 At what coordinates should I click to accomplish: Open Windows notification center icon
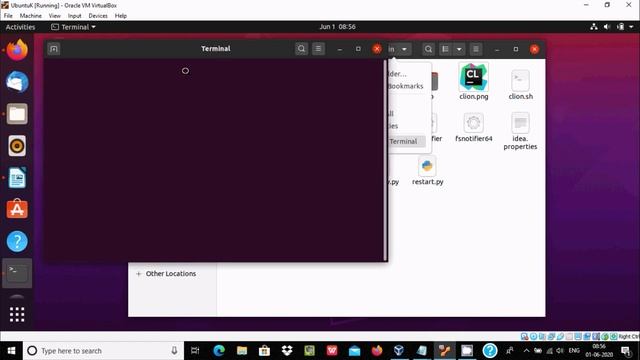[626, 351]
